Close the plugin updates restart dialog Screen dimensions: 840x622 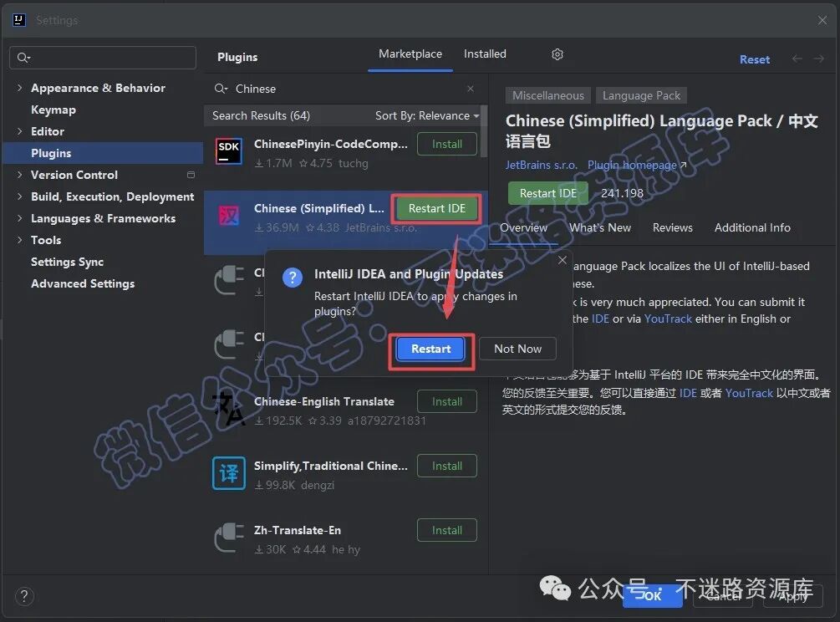click(x=562, y=260)
